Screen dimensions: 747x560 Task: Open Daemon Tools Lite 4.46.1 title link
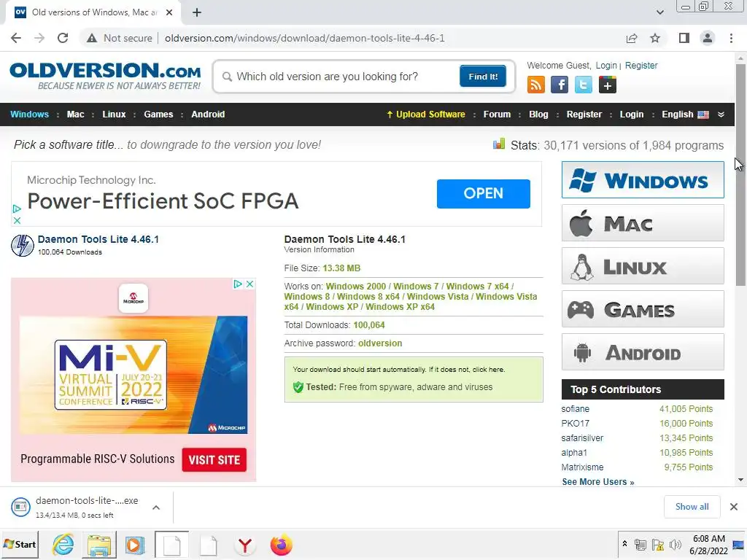point(98,239)
